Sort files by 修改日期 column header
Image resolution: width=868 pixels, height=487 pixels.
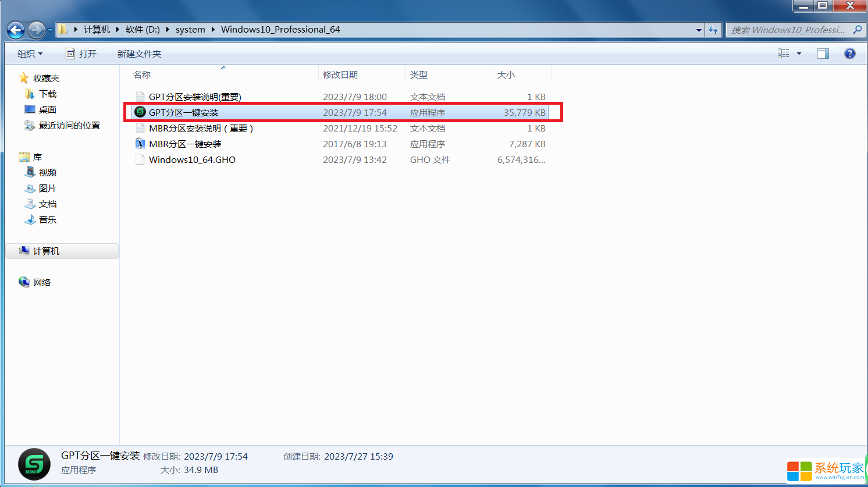point(340,74)
